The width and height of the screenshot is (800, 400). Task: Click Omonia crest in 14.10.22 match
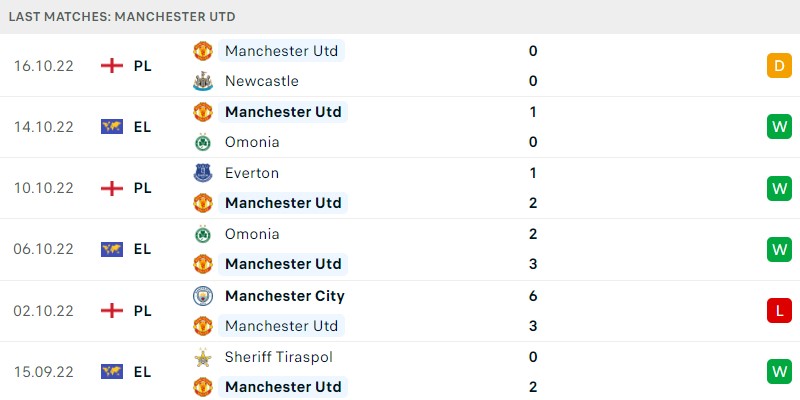click(x=203, y=142)
